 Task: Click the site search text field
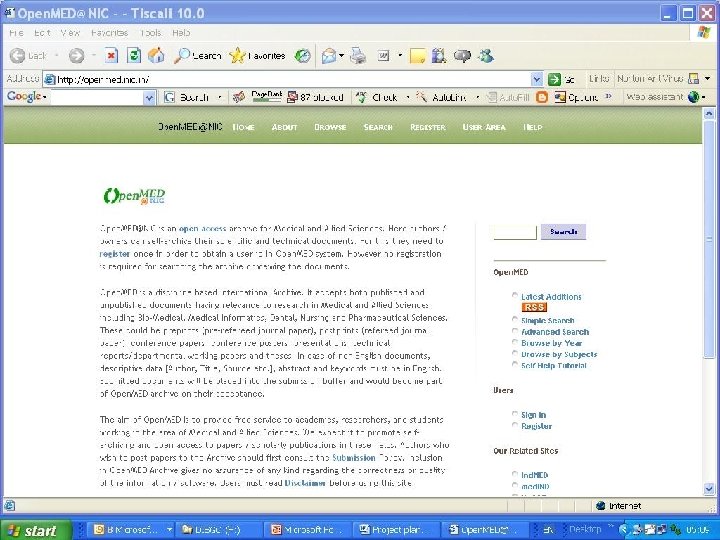tap(515, 232)
